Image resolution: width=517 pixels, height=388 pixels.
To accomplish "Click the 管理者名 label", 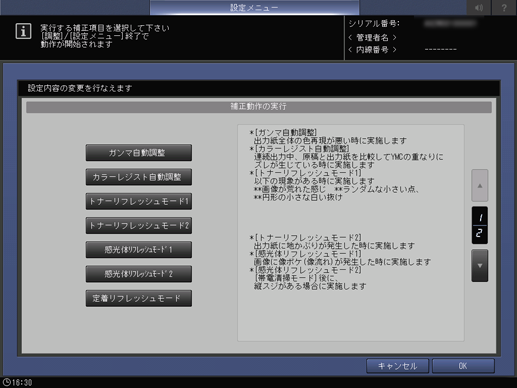I will click(x=372, y=37).
